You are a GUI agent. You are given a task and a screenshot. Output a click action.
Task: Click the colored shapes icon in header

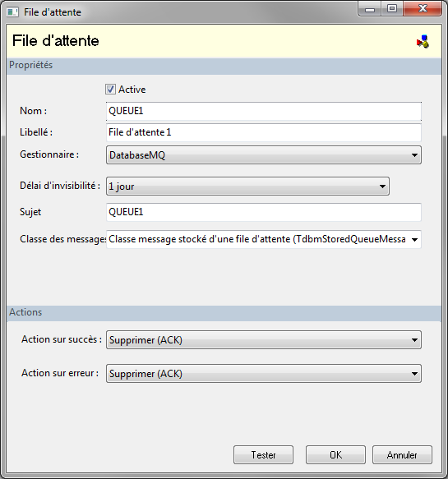pos(423,42)
